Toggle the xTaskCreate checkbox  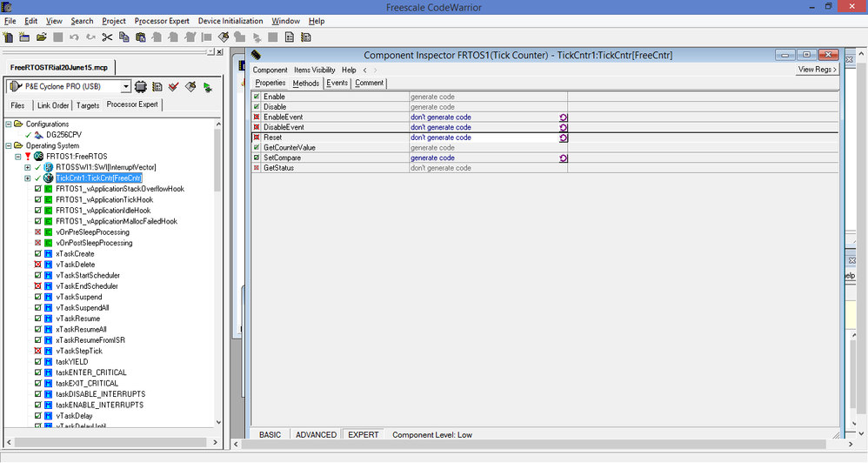click(37, 253)
